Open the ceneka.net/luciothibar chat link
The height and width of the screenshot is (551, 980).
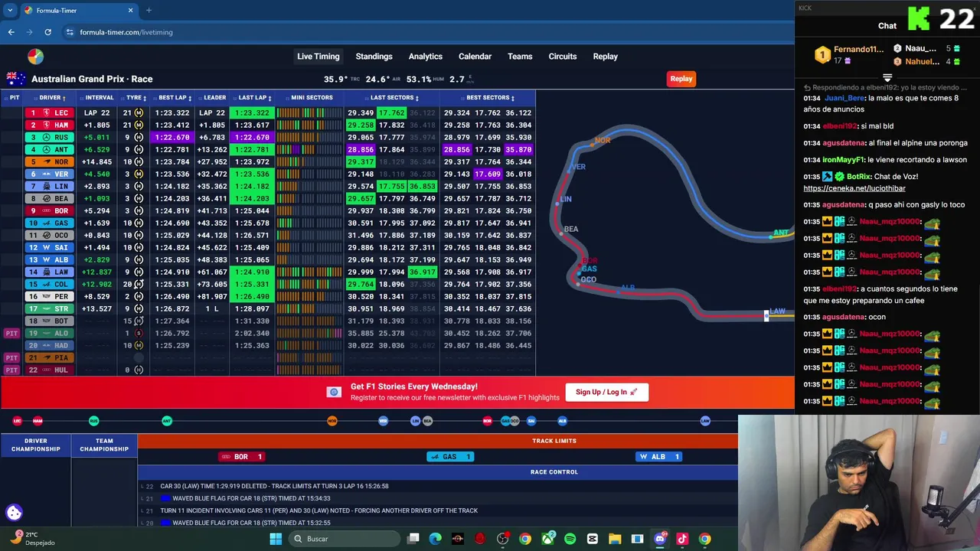[854, 188]
